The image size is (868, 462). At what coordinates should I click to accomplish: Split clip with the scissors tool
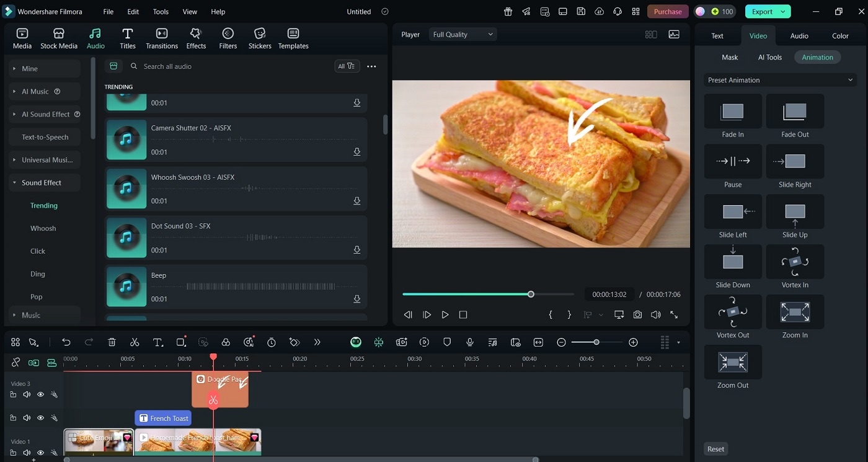(135, 342)
